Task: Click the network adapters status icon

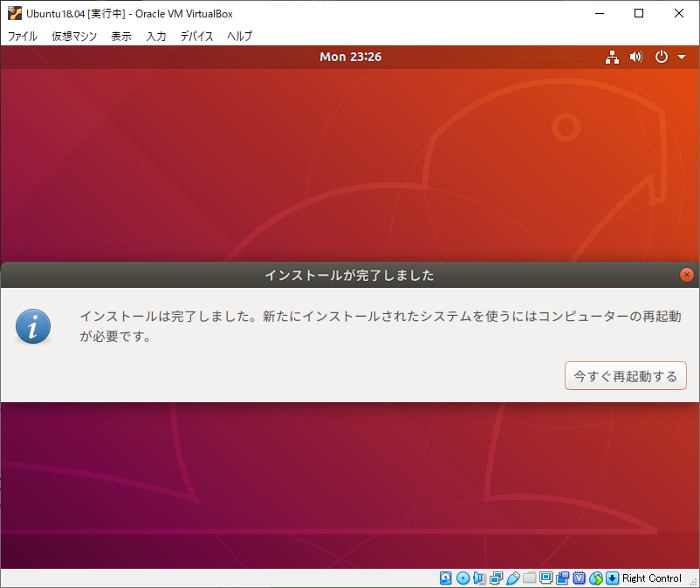Action: click(496, 578)
